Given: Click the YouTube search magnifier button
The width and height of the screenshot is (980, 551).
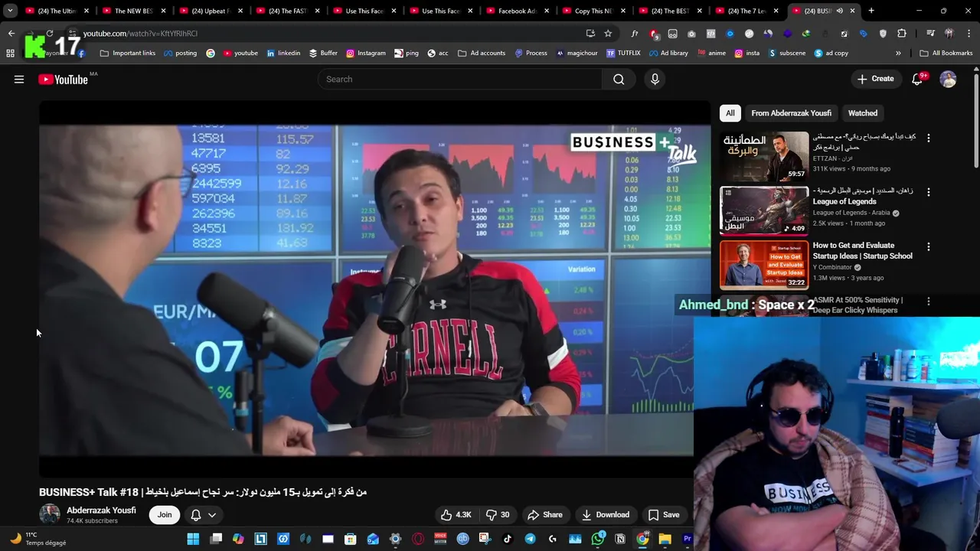Looking at the screenshot, I should [619, 79].
